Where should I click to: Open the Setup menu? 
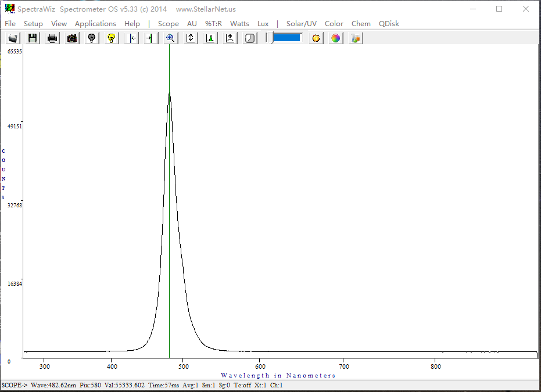tap(33, 24)
